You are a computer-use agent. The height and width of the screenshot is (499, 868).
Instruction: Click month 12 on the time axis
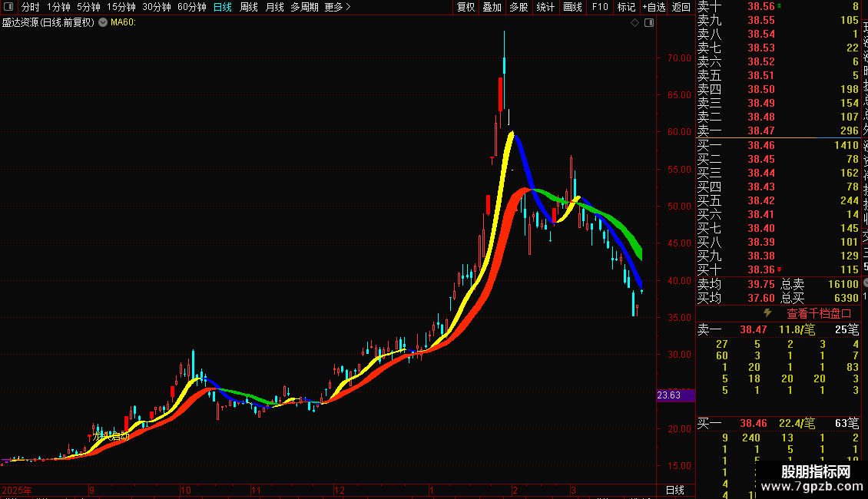pyautogui.click(x=339, y=490)
